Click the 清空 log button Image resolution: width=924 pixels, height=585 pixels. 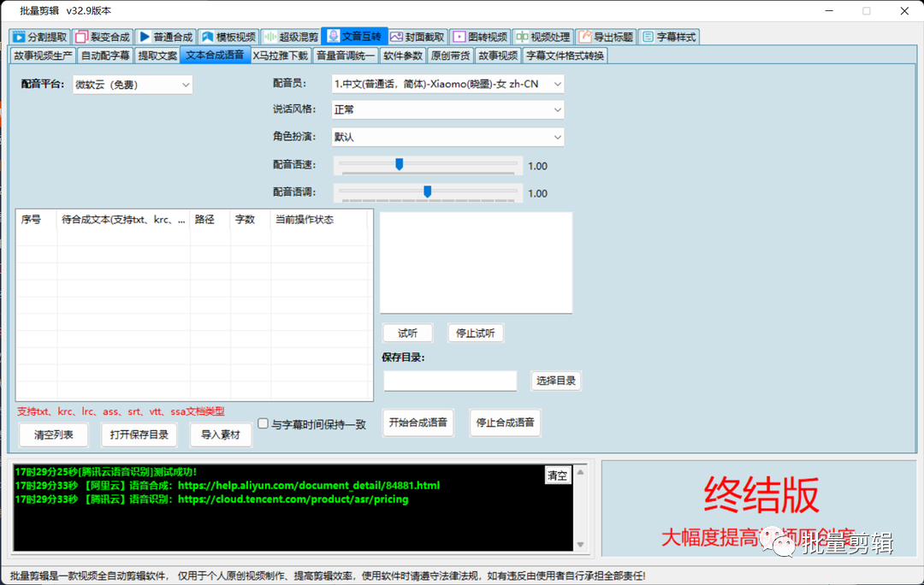coord(558,476)
